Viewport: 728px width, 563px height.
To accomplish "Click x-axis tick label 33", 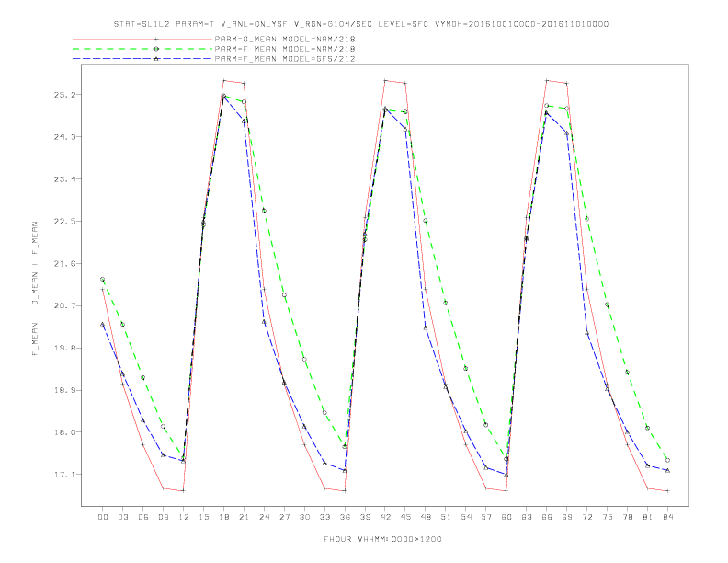I will pos(324,517).
